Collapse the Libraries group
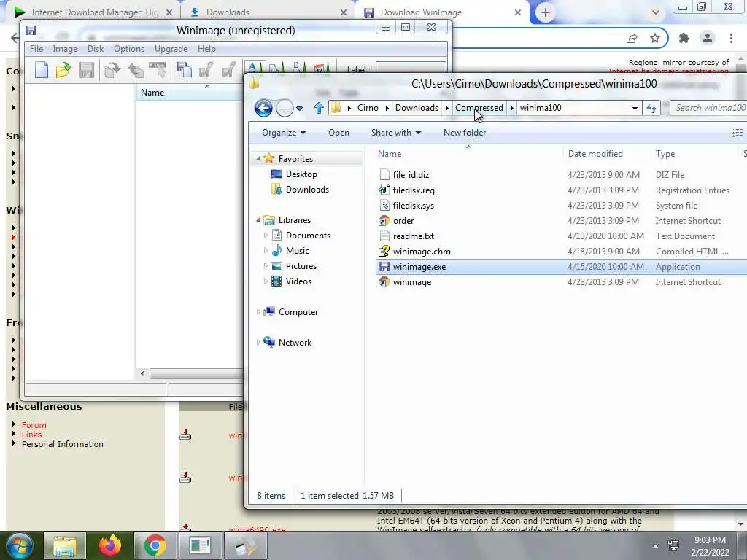Image resolution: width=747 pixels, height=560 pixels. click(258, 220)
